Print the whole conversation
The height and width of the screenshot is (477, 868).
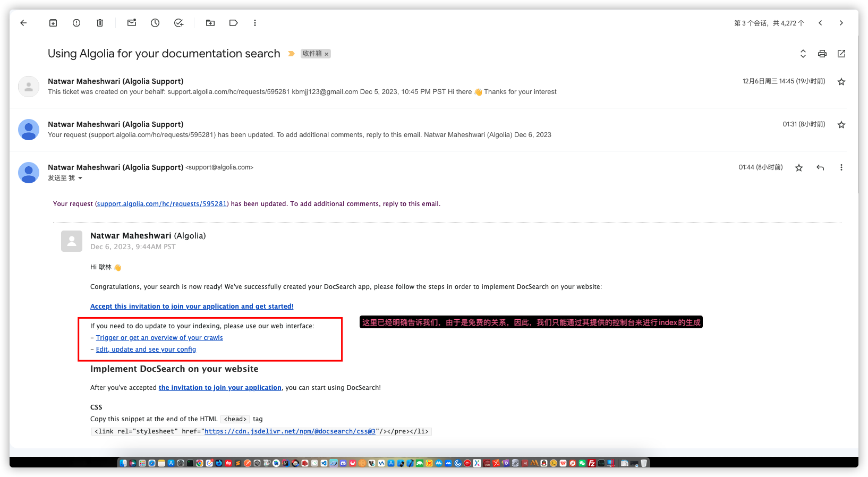(x=822, y=54)
